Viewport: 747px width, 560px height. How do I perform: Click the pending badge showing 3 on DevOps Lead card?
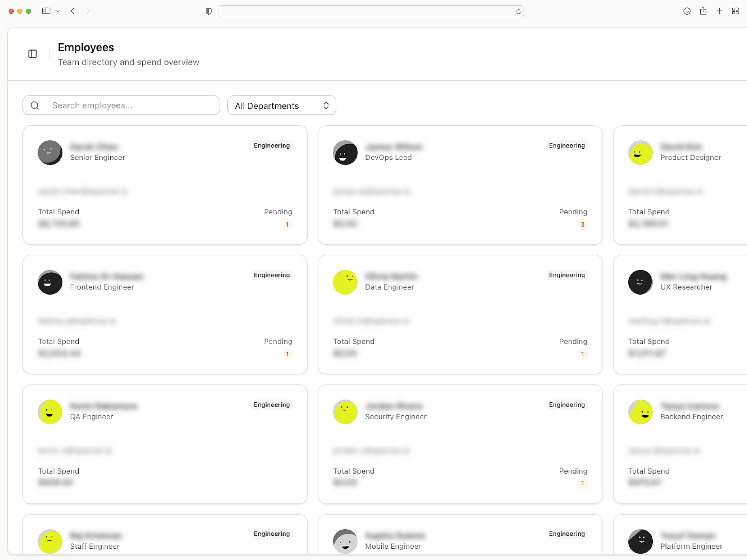click(x=582, y=224)
